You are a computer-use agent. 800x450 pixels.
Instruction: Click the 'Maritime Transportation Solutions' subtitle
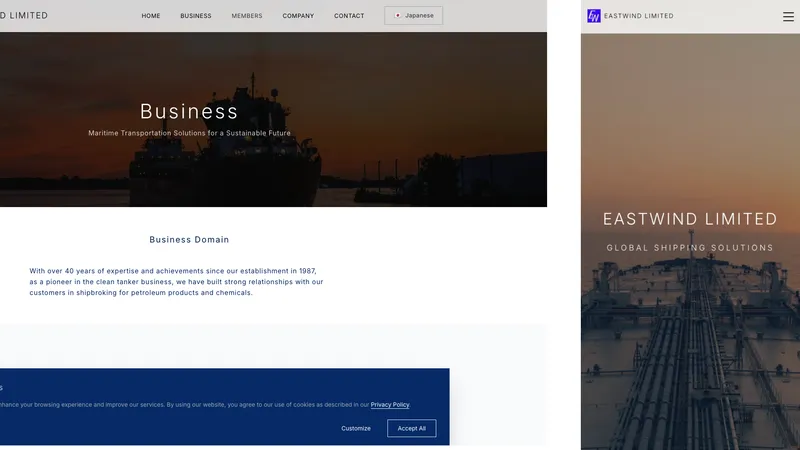tap(189, 133)
